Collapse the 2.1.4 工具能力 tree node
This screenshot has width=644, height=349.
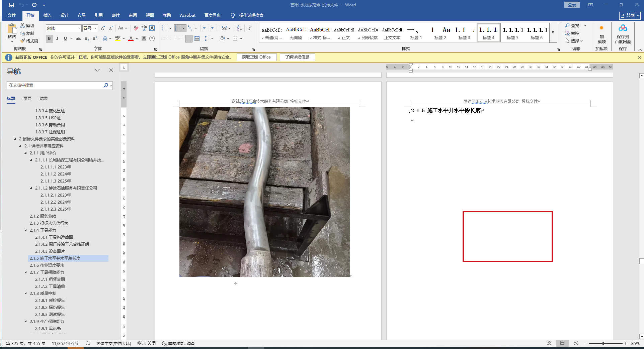coord(26,230)
